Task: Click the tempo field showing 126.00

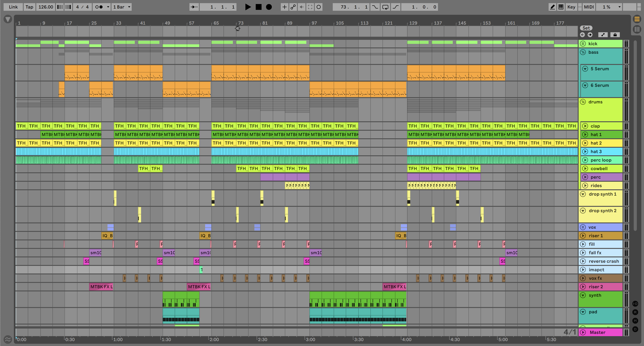Action: (45, 7)
